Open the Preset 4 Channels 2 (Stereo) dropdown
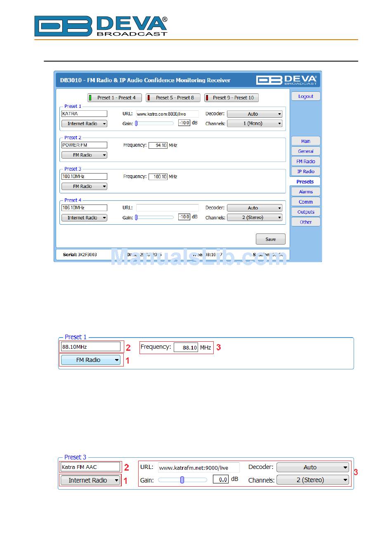The height and width of the screenshot is (559, 392). tap(255, 217)
